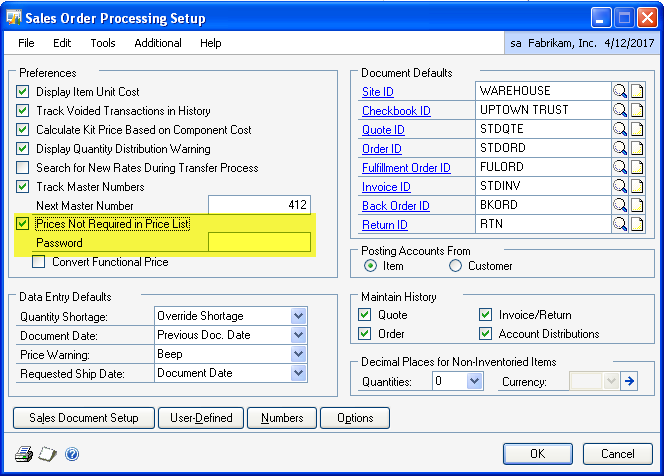Open the lookup for Return ID
Screen dimensions: 664x476
tap(620, 224)
